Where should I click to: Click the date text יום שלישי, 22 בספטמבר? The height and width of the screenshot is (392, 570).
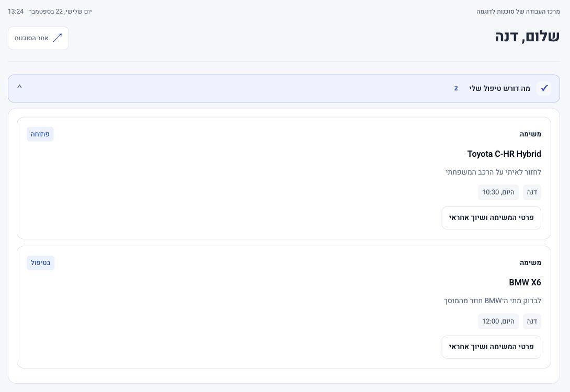click(60, 11)
